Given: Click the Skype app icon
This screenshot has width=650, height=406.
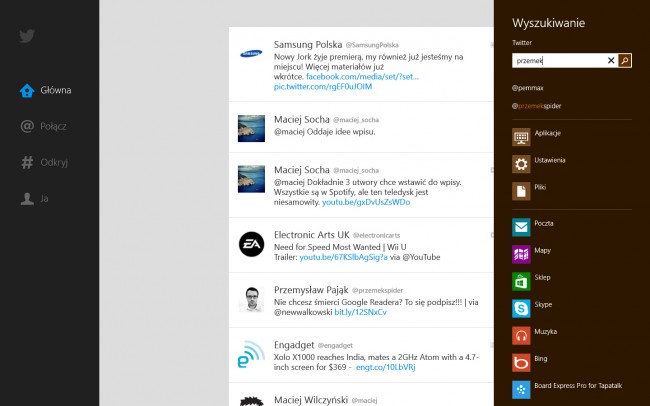Looking at the screenshot, I should click(521, 309).
